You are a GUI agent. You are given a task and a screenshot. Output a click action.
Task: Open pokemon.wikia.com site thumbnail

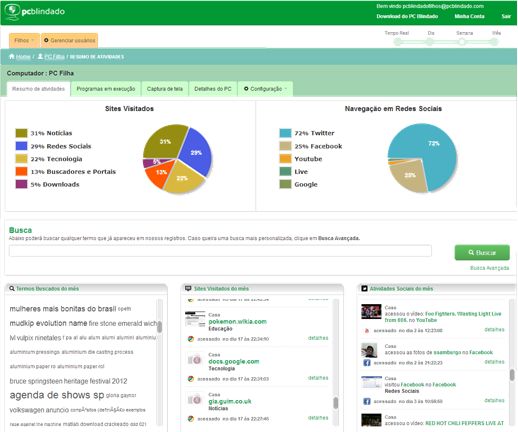(195, 319)
